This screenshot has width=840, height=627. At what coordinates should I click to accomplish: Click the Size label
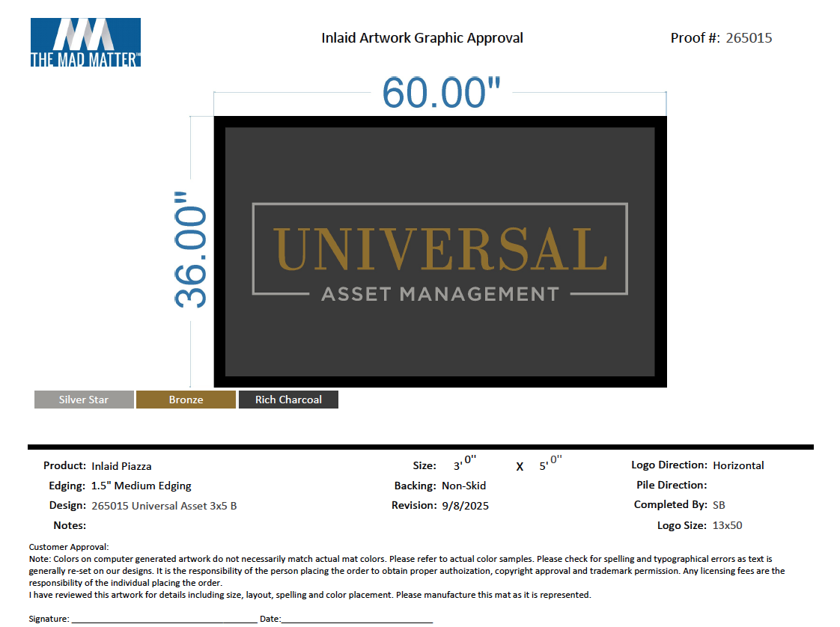(424, 466)
